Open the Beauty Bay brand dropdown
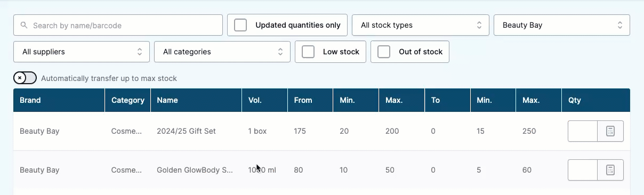 [x=562, y=25]
